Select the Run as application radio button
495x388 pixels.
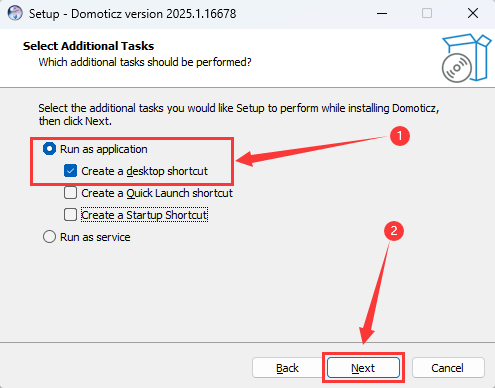49,149
